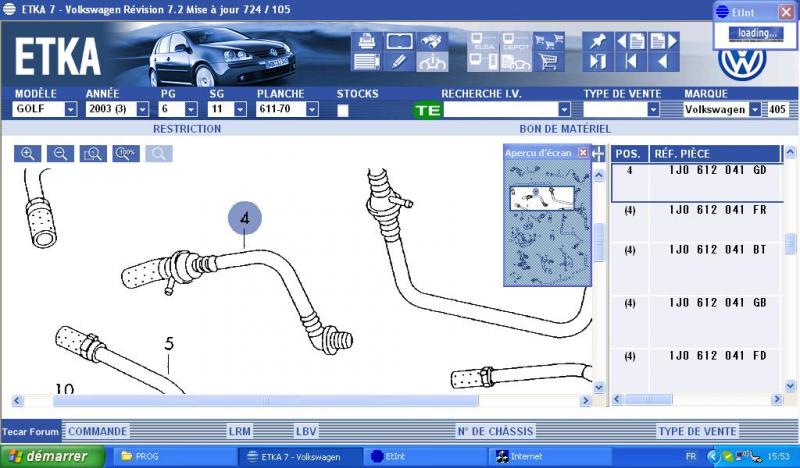Open the RECHERCHE I.V. dropdown arrow

click(564, 110)
